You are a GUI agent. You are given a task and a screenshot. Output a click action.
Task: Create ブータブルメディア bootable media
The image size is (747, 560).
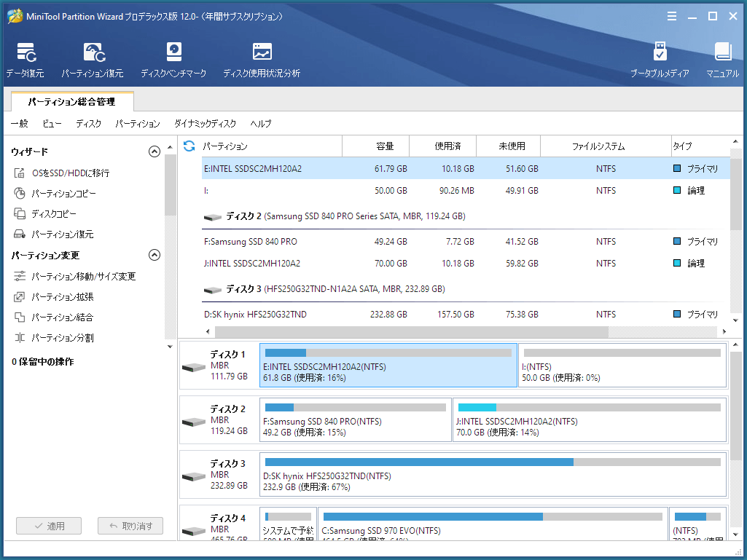coord(660,60)
